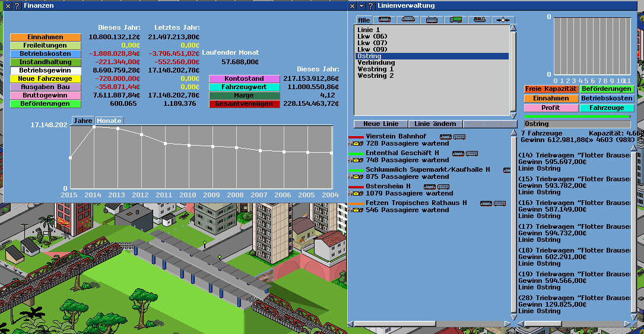Toggle the Einnahmen graph in Finanzen
The image size is (644, 334).
[x=45, y=37]
